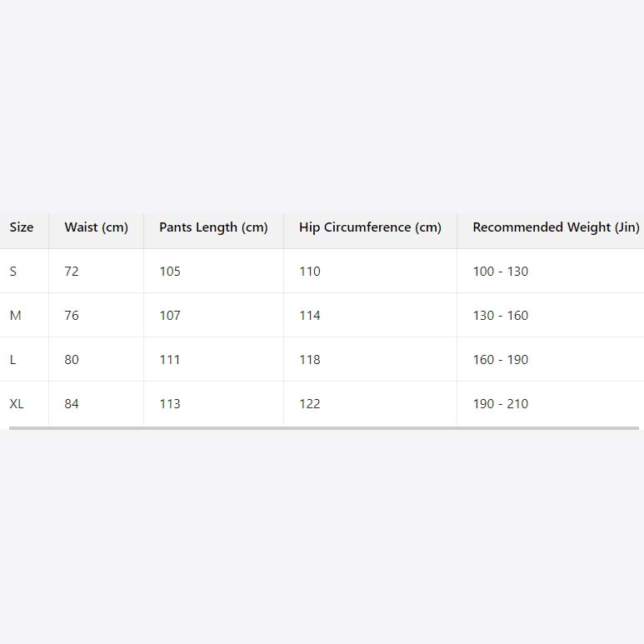Click pants length value 105
644x644 pixels.
170,272
